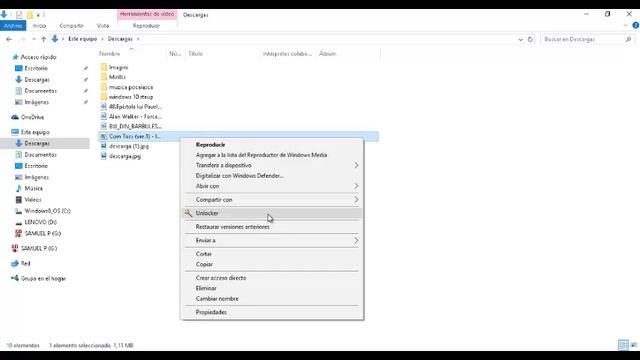Click the Unlocker wand icon in context menu
Screen dimensions: 640x360
pos(188,213)
